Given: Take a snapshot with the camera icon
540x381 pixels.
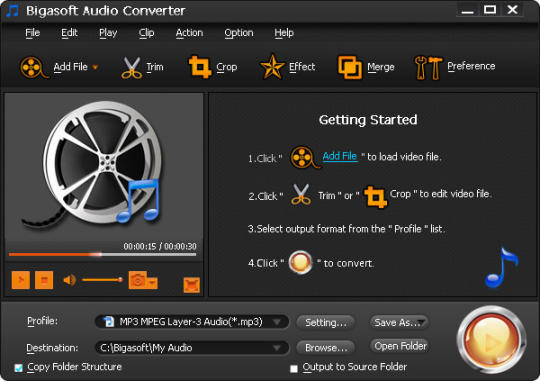Looking at the screenshot, I should [137, 280].
